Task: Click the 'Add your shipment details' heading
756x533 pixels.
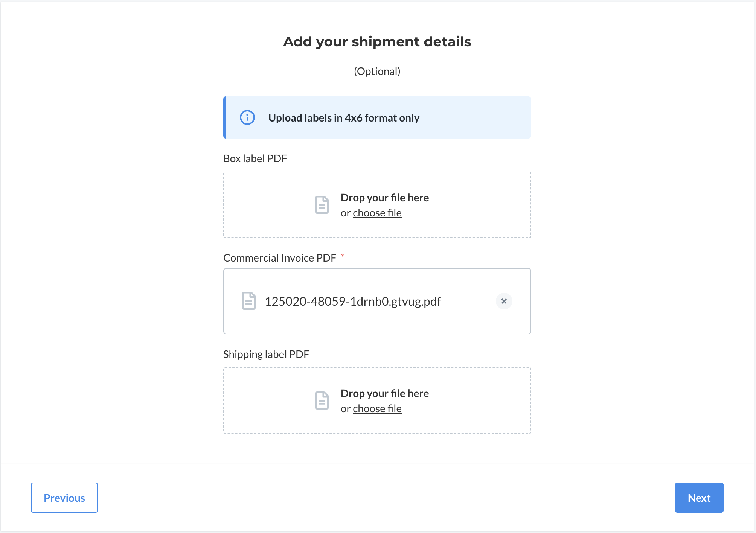Action: pos(377,41)
